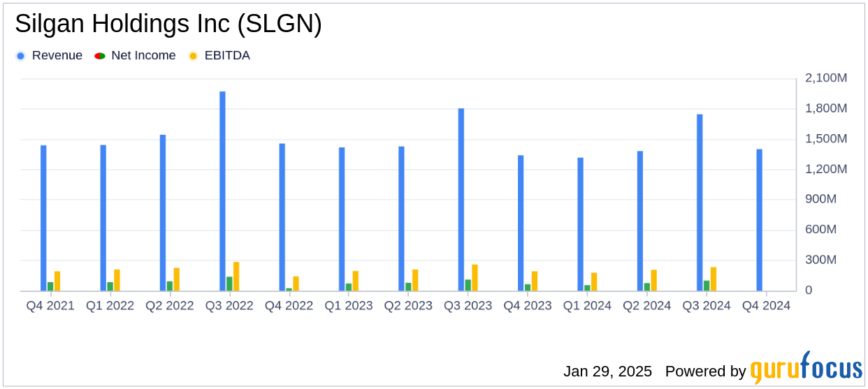Click the yellow EBITDA legend dot
The image size is (868, 389).
pyautogui.click(x=194, y=56)
